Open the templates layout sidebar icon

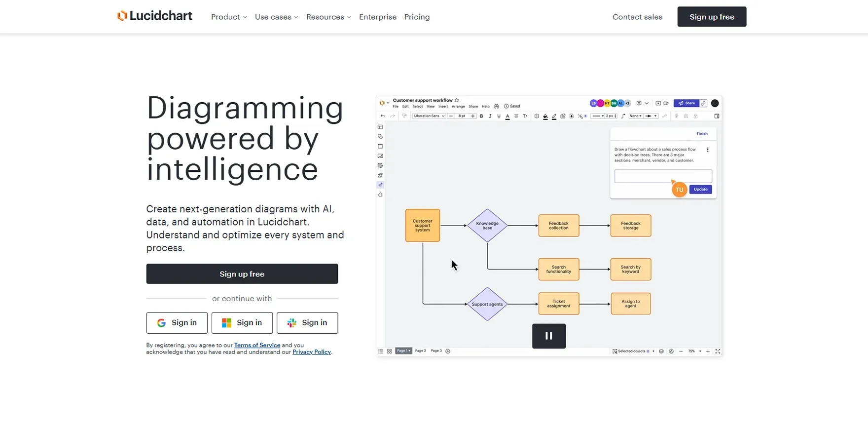380,127
